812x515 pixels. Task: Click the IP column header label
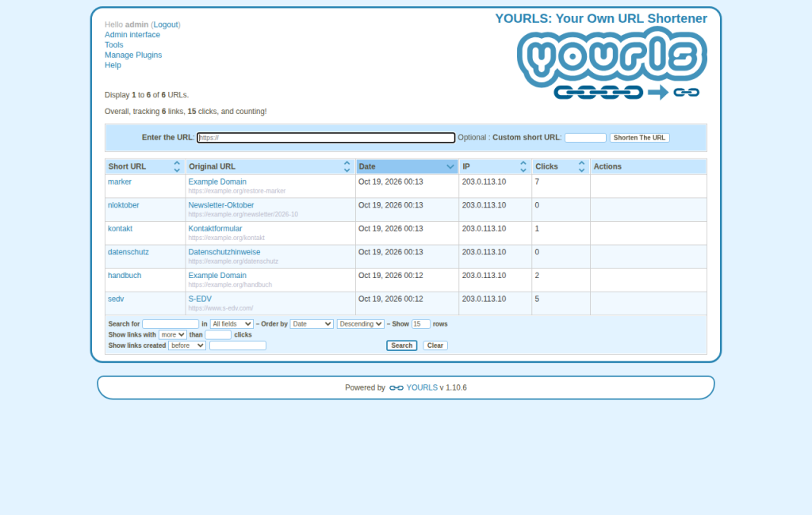point(466,166)
